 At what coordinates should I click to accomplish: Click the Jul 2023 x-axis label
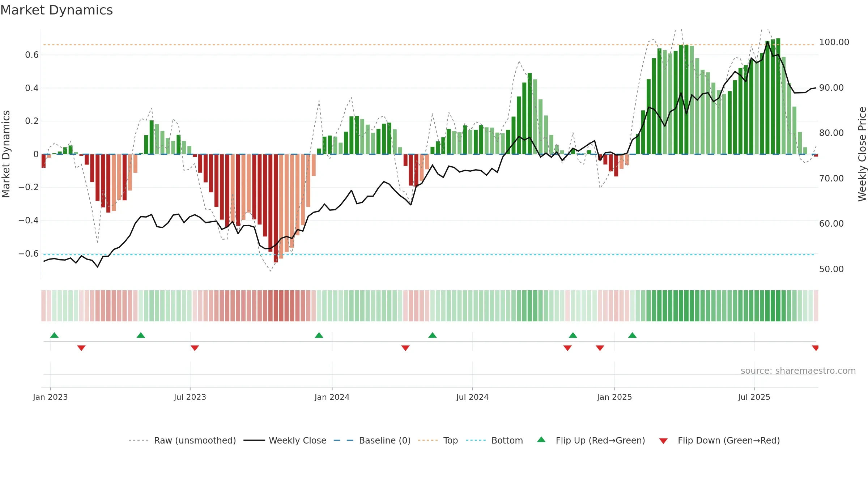[190, 397]
